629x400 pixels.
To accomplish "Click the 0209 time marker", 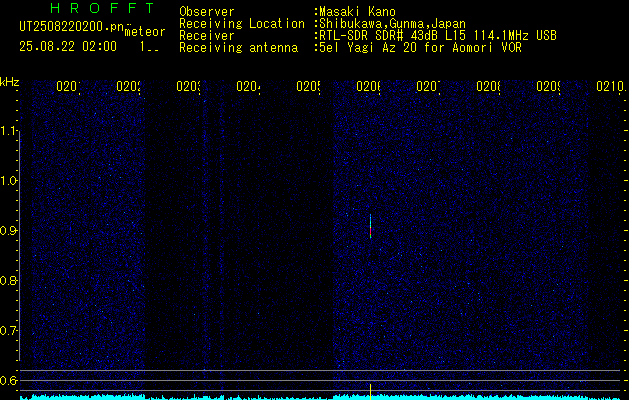I will (548, 86).
